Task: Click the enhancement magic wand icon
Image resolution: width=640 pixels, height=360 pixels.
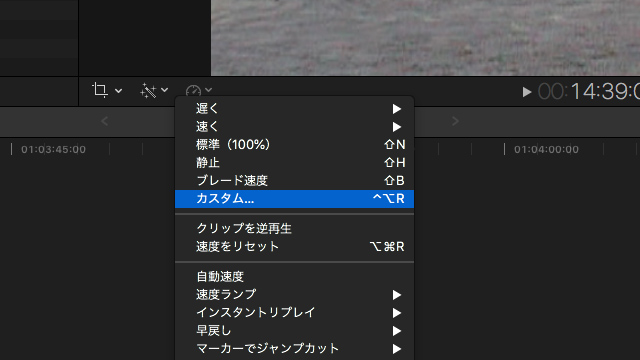Action: tap(148, 90)
